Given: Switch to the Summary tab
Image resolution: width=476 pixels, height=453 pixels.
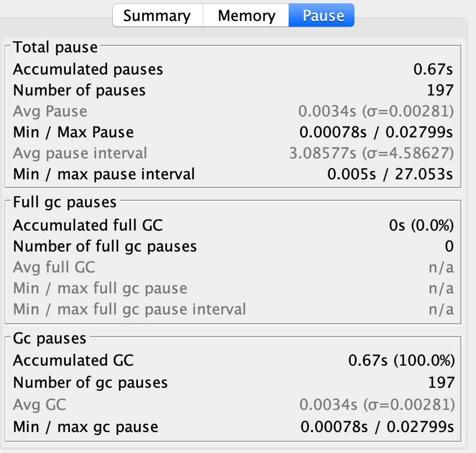Looking at the screenshot, I should click(x=157, y=16).
